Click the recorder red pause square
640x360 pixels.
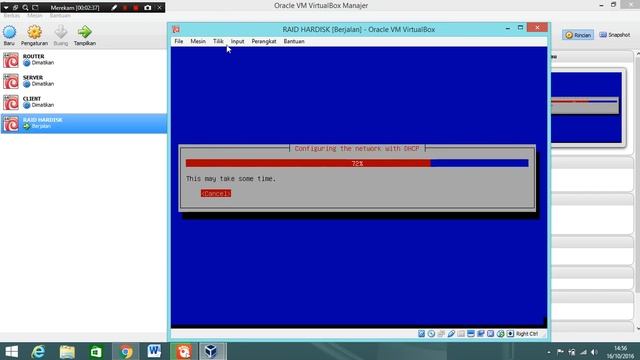pos(125,8)
